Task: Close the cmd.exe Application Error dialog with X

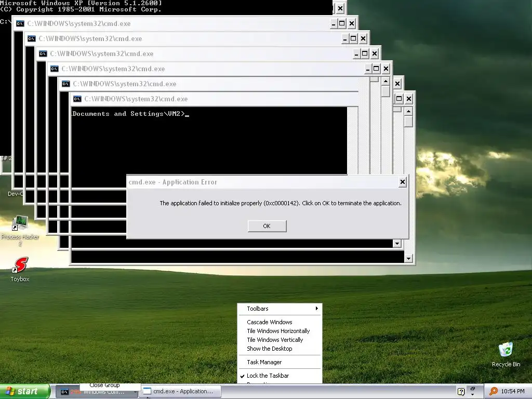Action: (403, 182)
